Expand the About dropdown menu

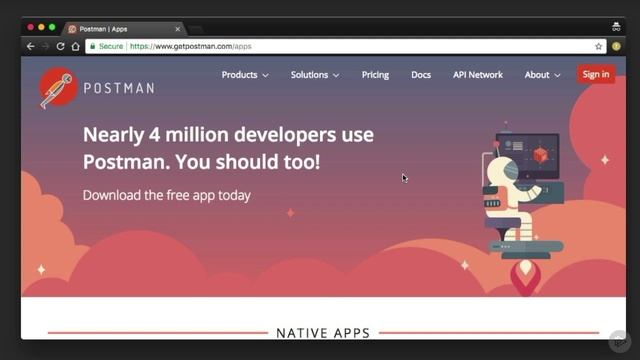pyautogui.click(x=542, y=75)
